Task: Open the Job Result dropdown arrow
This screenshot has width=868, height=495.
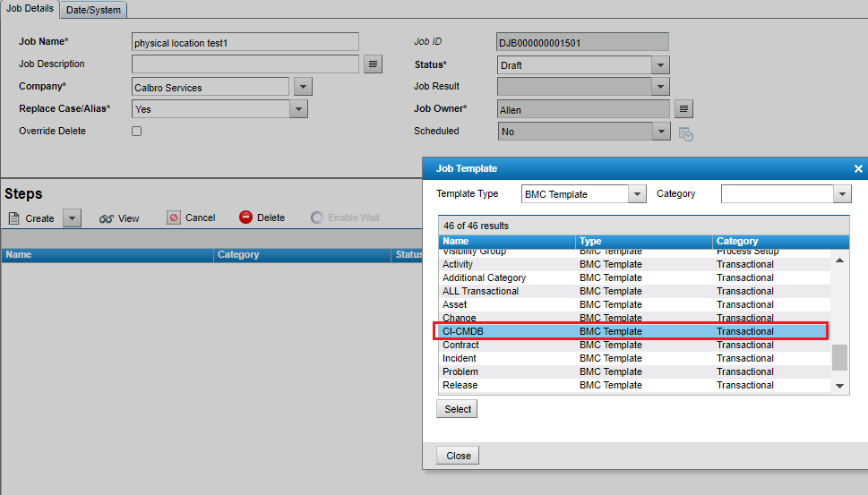Action: coord(660,87)
